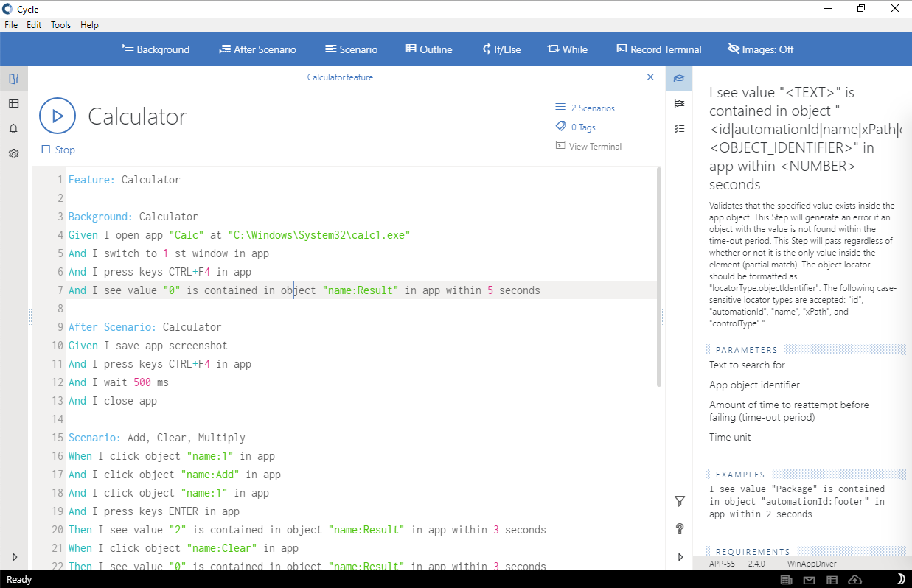
Task: Click the table list icon in status bar
Action: tap(832, 580)
